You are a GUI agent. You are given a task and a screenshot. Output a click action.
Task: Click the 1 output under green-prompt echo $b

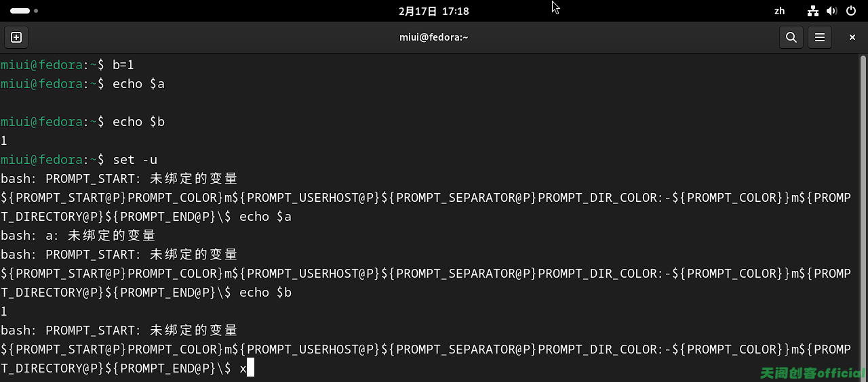coord(4,141)
